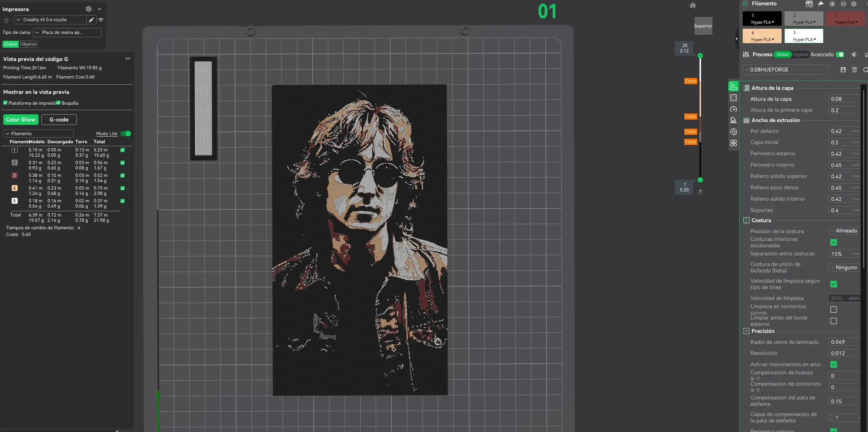Hide filament 1 in preview table
The image size is (868, 432).
click(x=122, y=150)
